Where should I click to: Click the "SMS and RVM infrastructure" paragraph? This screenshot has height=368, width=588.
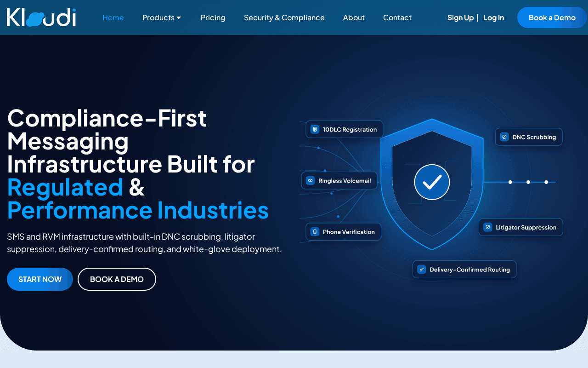(144, 243)
